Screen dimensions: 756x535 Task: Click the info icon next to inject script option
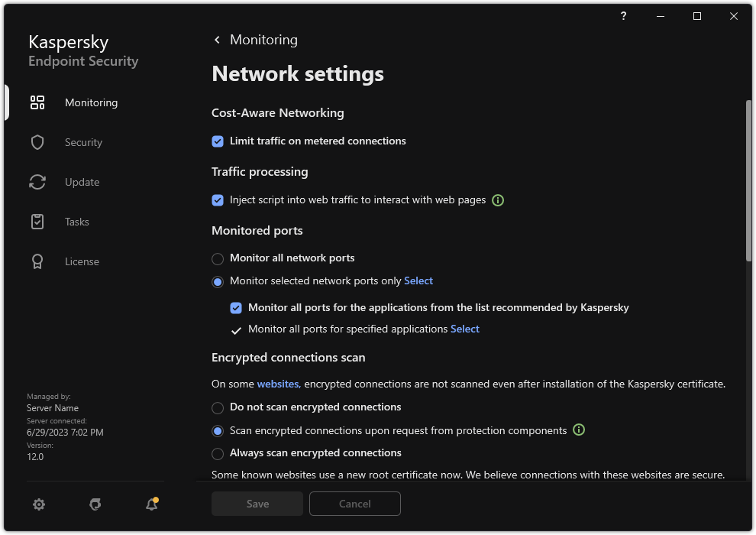coord(498,200)
